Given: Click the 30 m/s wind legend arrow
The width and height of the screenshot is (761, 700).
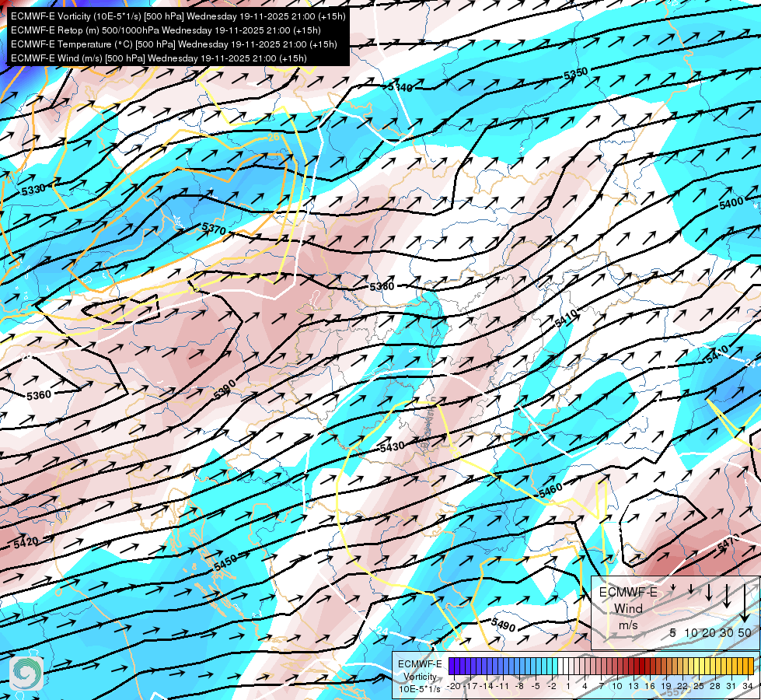Looking at the screenshot, I should pos(727,596).
